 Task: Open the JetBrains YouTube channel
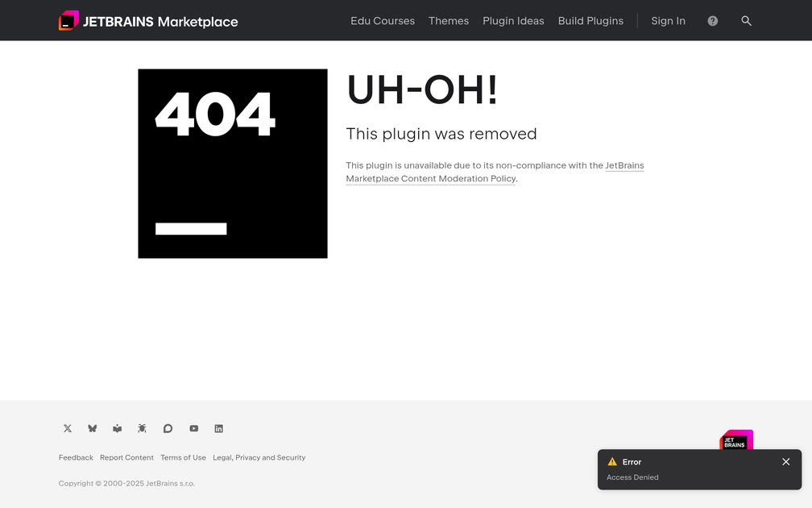point(193,428)
